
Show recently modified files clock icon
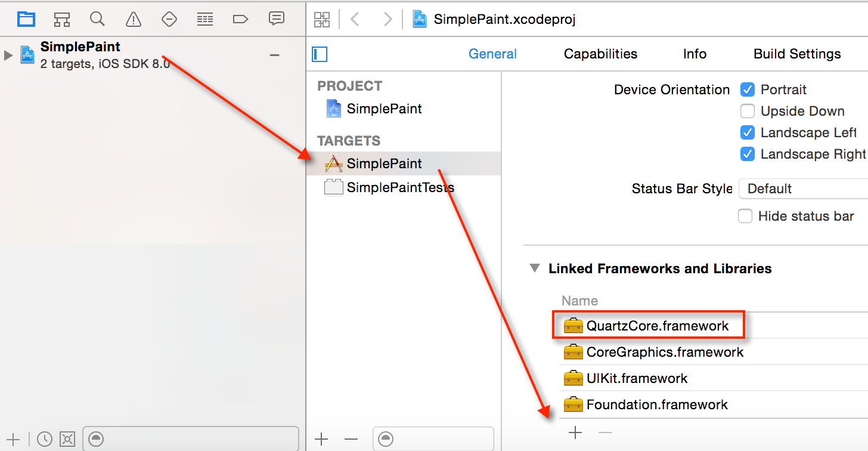[45, 439]
